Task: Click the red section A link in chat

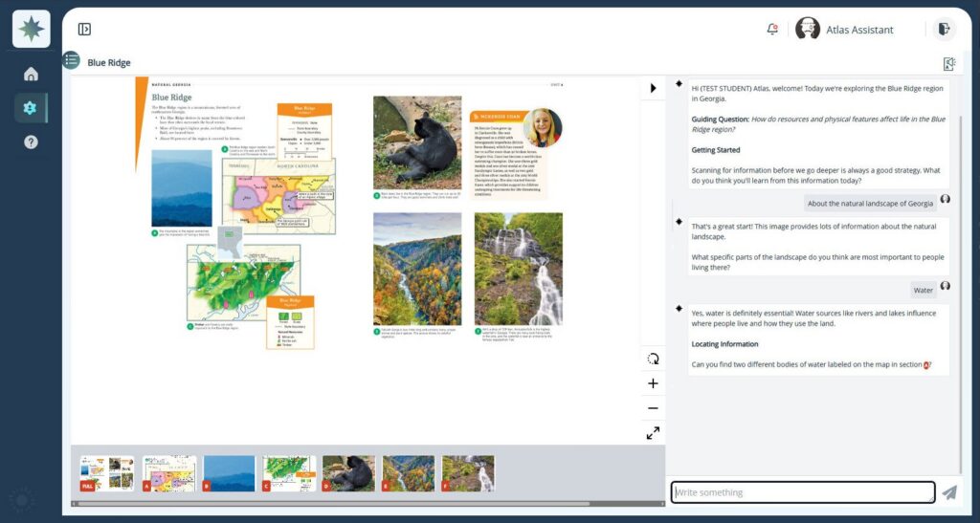Action: (926, 365)
